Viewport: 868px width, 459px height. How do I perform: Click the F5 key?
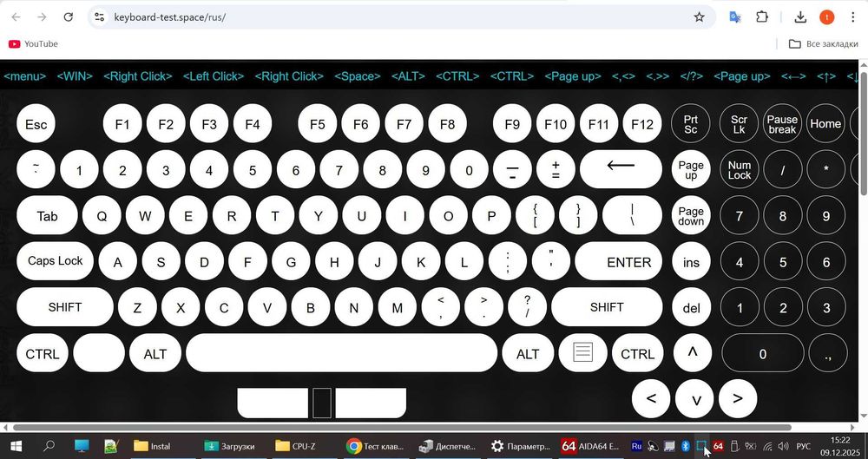317,124
